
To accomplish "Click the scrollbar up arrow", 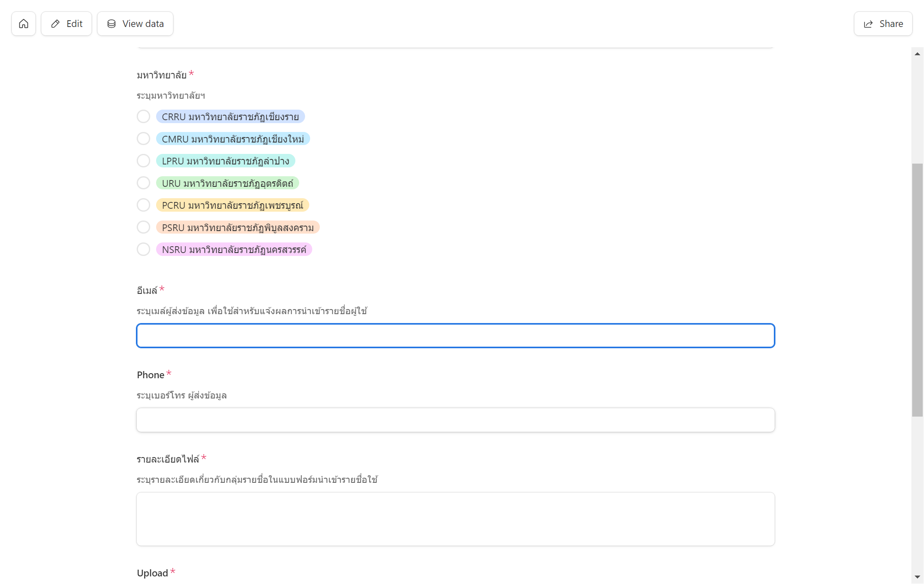I will (917, 54).
